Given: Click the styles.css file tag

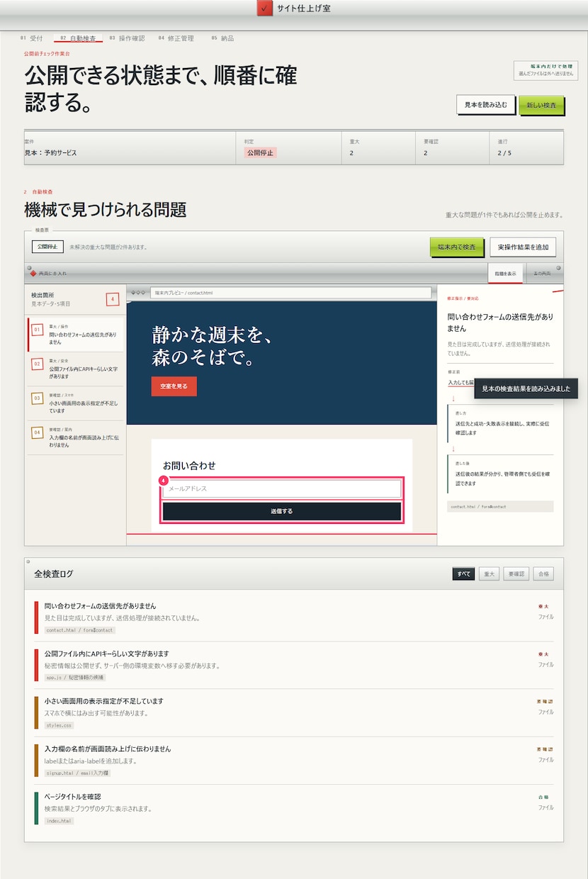Looking at the screenshot, I should click(59, 726).
